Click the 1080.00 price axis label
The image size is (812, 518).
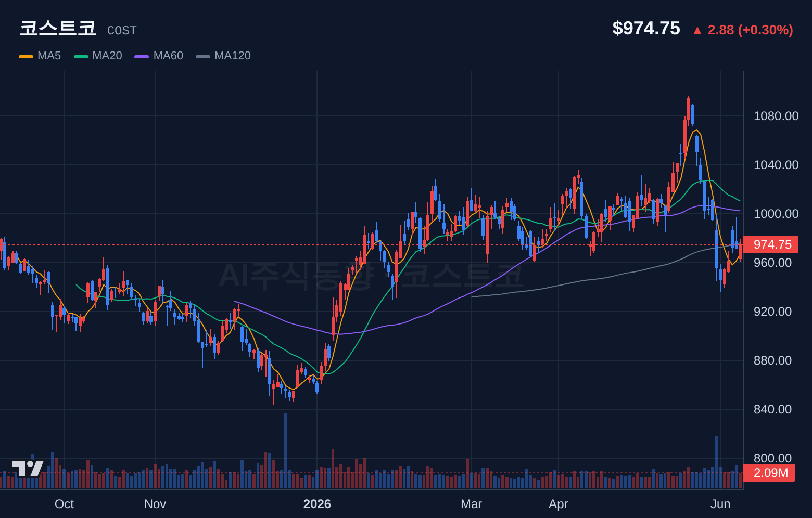776,116
